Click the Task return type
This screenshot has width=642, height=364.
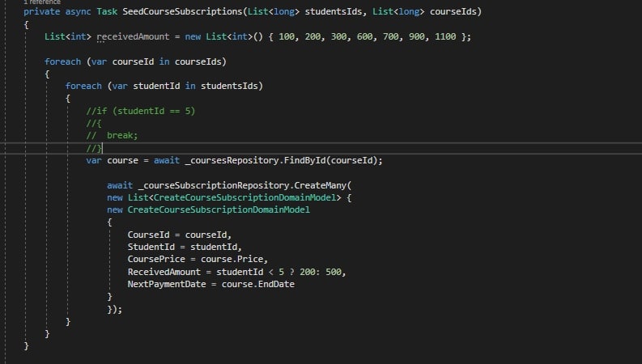(x=107, y=12)
